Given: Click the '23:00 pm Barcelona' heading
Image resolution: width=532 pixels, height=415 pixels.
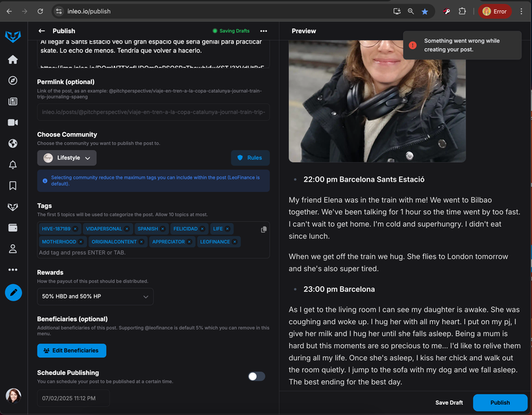Looking at the screenshot, I should click(x=339, y=289).
